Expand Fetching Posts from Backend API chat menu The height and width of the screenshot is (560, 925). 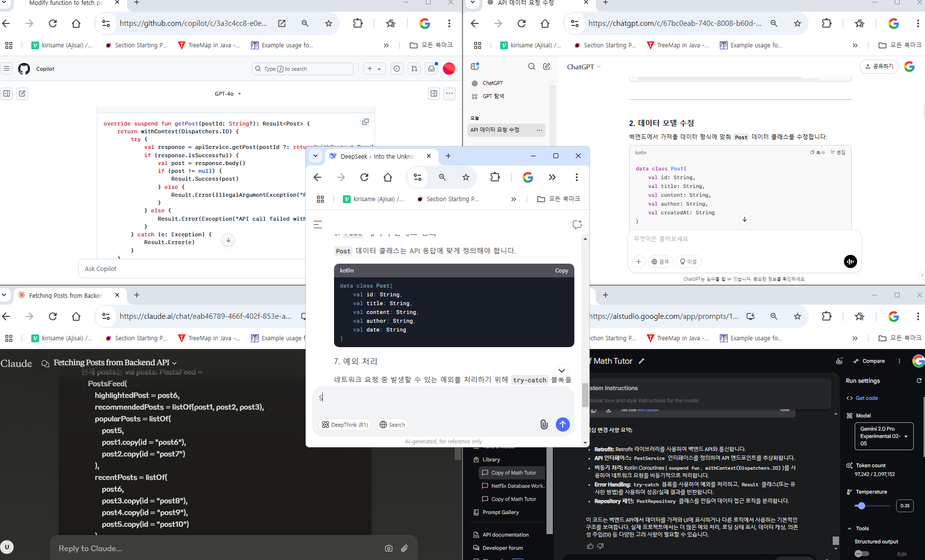[115, 363]
